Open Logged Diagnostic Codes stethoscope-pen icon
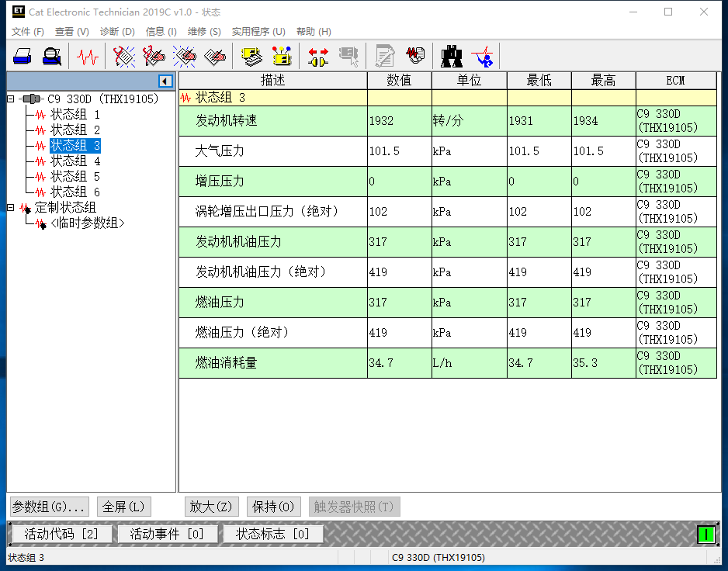The height and width of the screenshot is (571, 728). [x=154, y=57]
